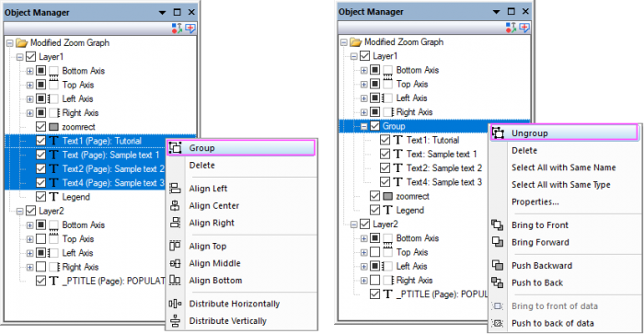Float the right Object Manager panel
644x334 pixels.
click(x=511, y=12)
